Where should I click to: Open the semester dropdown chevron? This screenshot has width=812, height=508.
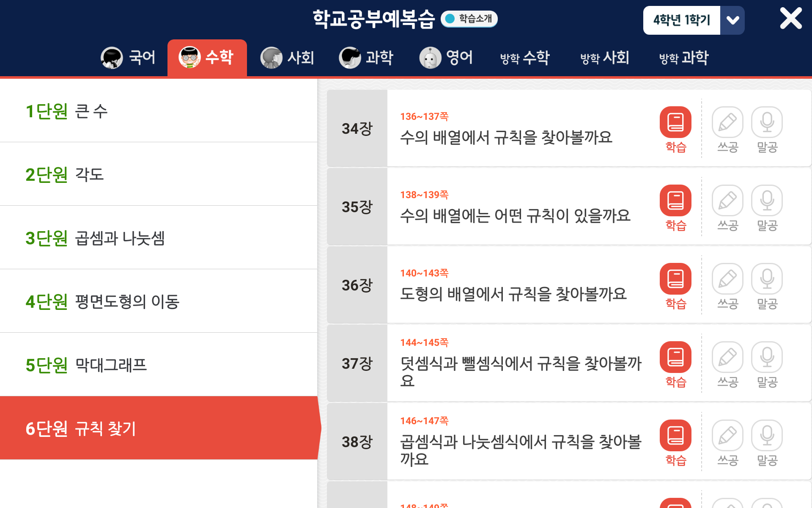click(x=733, y=19)
